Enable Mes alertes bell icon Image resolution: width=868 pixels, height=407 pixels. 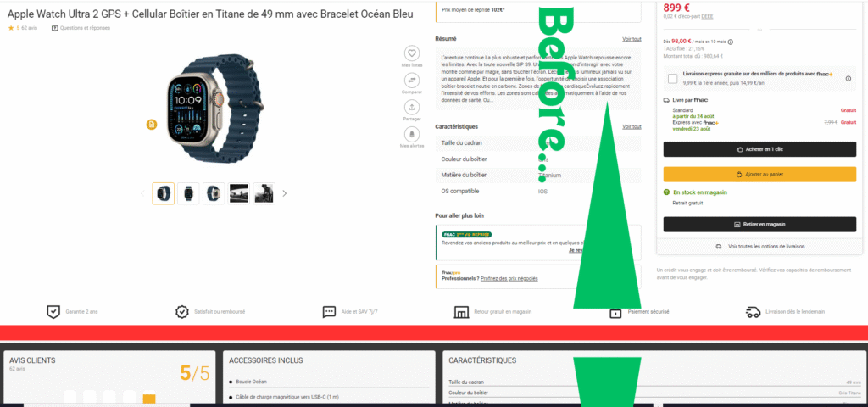[411, 134]
